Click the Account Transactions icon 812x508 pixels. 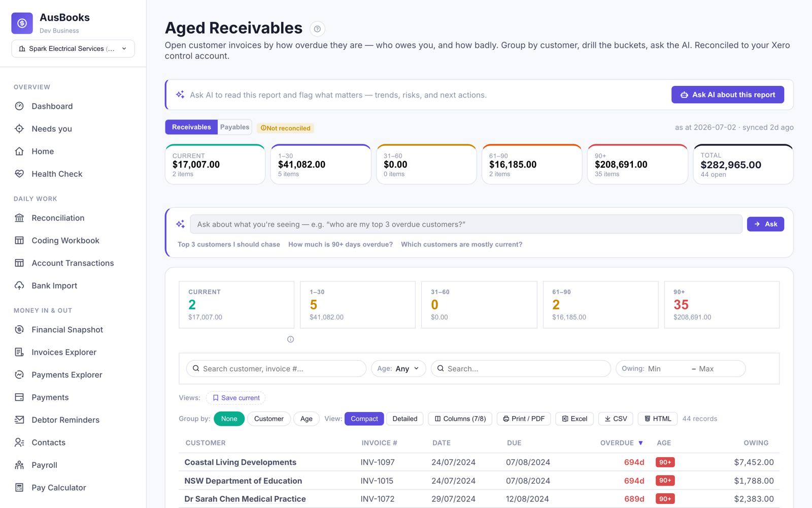(19, 263)
